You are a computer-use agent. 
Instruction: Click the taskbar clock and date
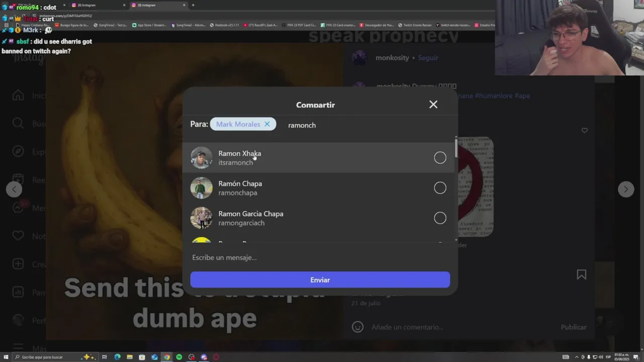(622, 357)
